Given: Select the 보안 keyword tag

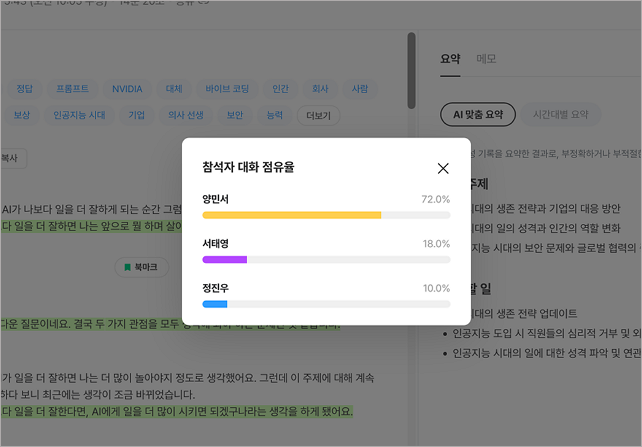Looking at the screenshot, I should click(235, 115).
